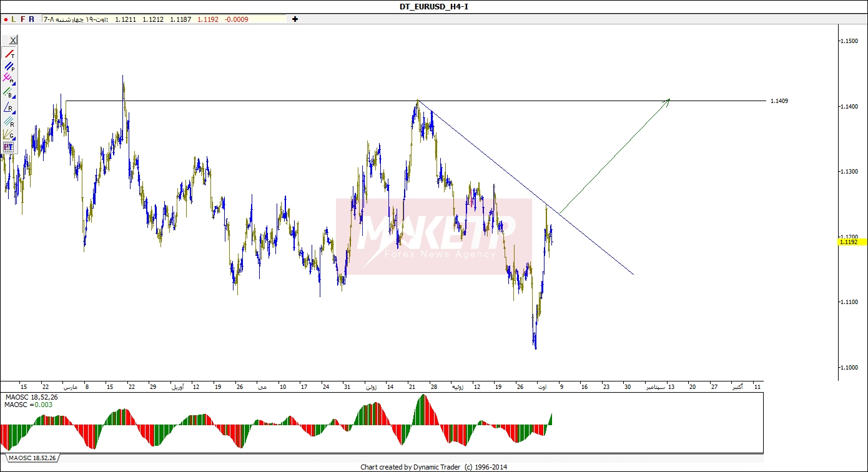The image size is (868, 472).
Task: Click the 1.1300 price axis label
Action: (849, 171)
